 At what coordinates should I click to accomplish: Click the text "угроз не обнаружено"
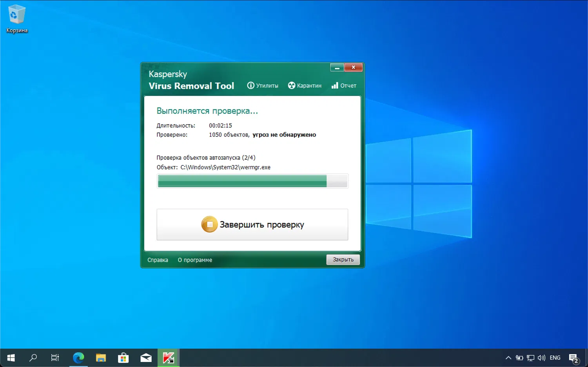click(x=284, y=135)
